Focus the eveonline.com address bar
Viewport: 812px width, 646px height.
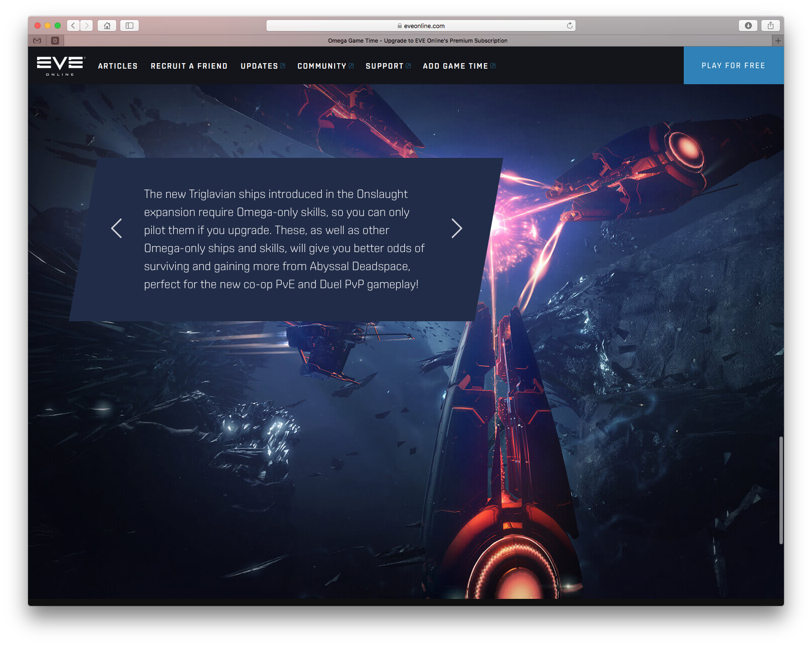[x=421, y=26]
